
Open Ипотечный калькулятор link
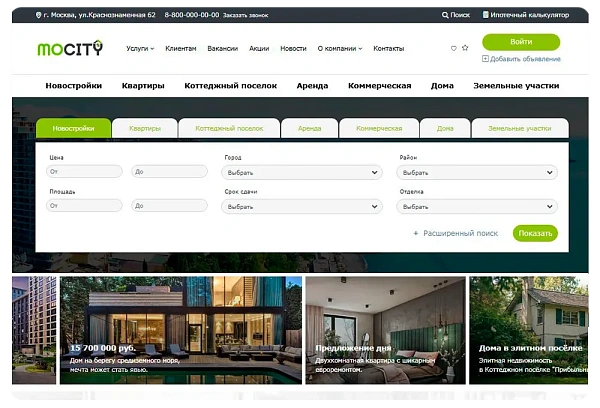pos(530,15)
